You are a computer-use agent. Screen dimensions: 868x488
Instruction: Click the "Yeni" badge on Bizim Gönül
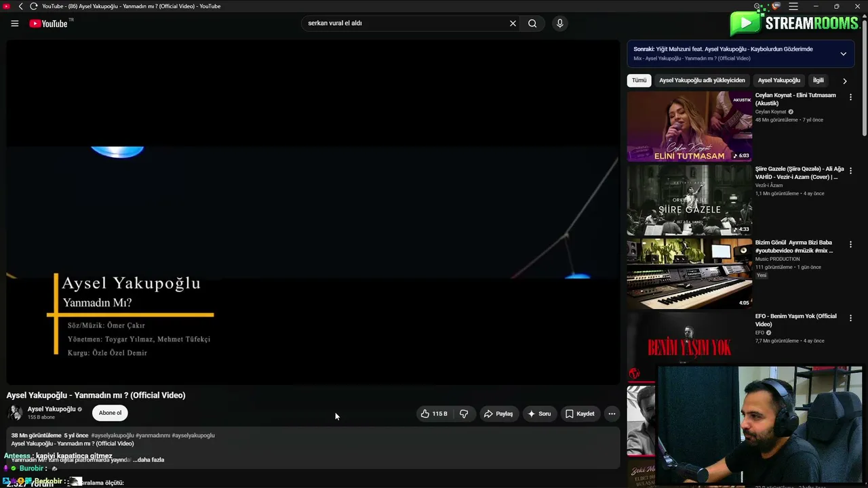point(762,276)
